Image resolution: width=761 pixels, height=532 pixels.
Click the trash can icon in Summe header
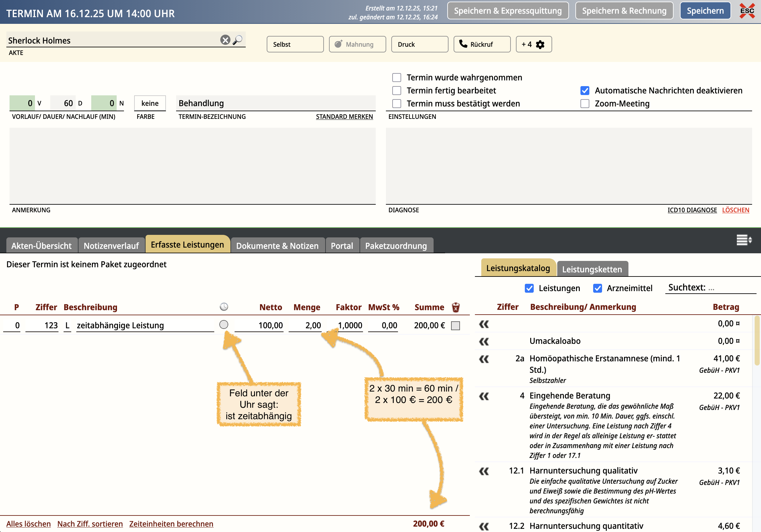click(x=456, y=307)
